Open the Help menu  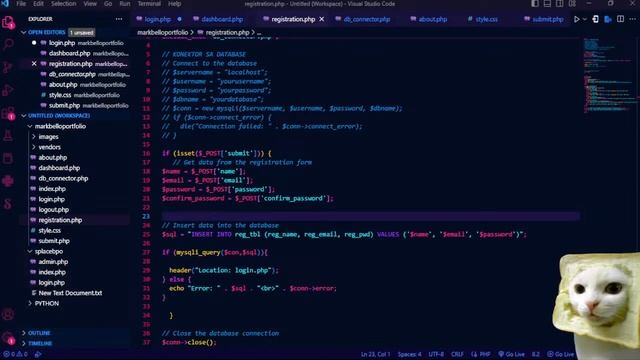(x=174, y=4)
